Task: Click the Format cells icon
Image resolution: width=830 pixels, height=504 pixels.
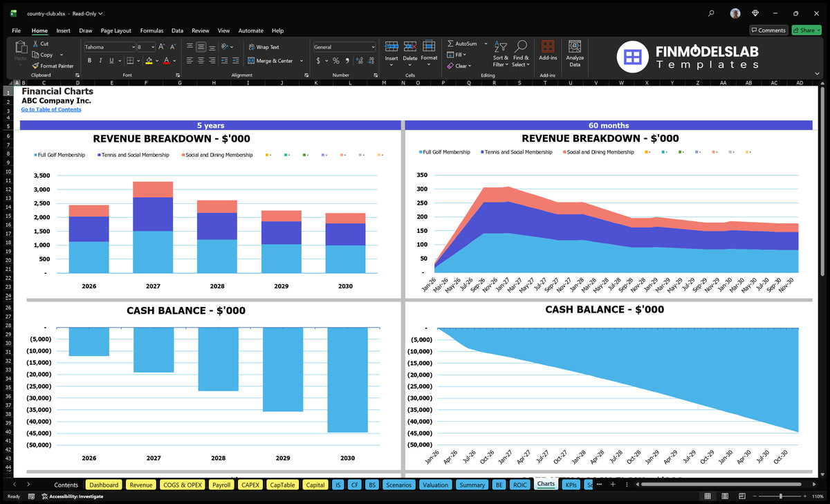Action: pyautogui.click(x=429, y=46)
